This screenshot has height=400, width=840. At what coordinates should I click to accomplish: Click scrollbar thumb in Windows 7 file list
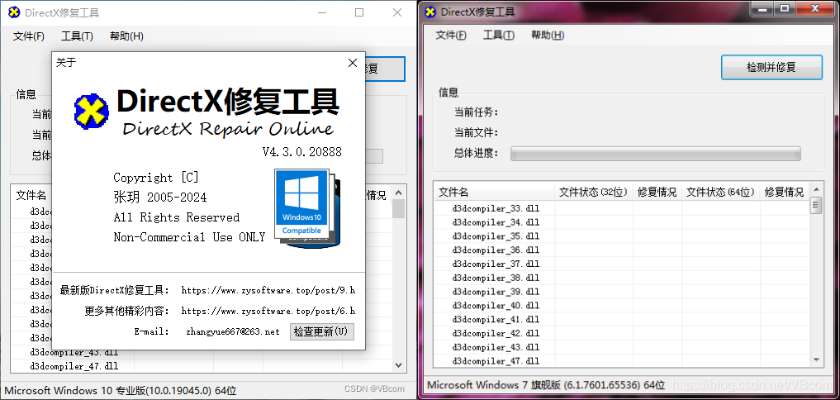pos(816,206)
